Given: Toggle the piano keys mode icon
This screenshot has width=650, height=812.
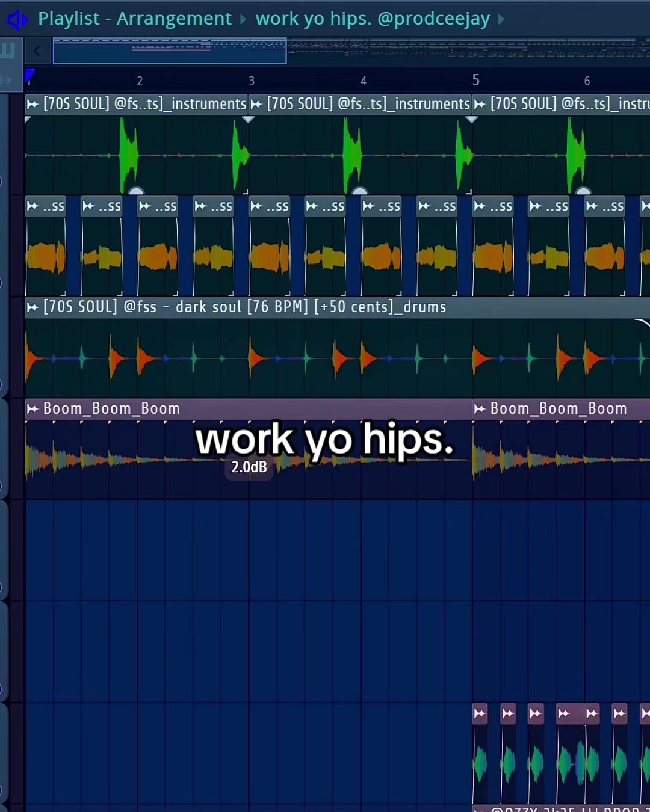Looking at the screenshot, I should coord(8,50).
